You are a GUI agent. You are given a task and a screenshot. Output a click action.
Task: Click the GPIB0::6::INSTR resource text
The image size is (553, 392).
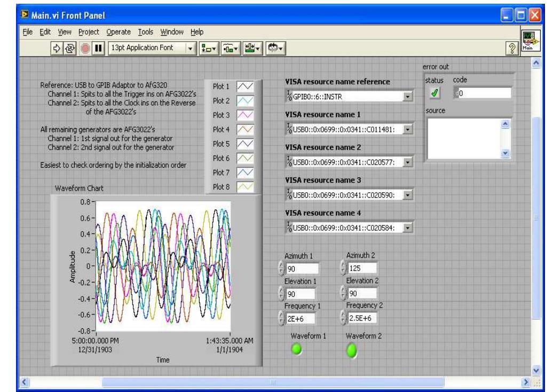tap(318, 97)
